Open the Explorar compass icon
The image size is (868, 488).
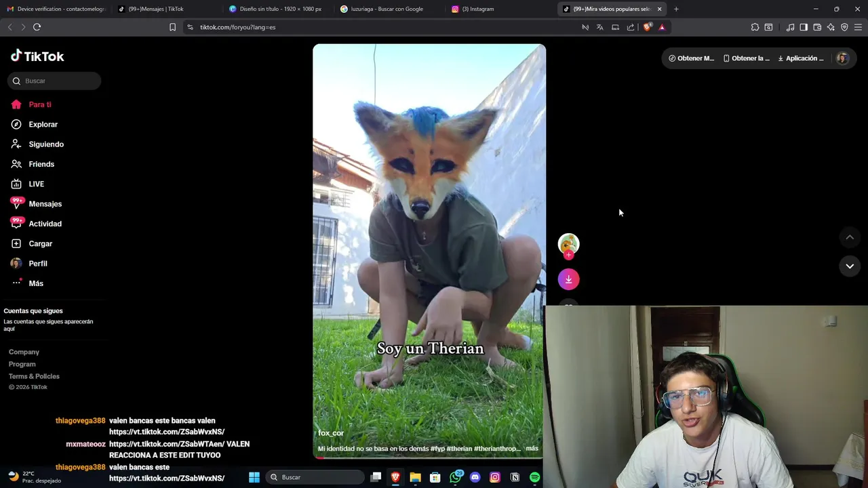click(16, 124)
